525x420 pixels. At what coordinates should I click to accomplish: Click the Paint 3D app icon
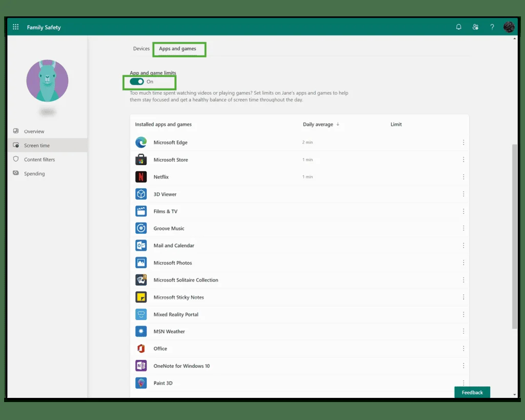coord(141,383)
